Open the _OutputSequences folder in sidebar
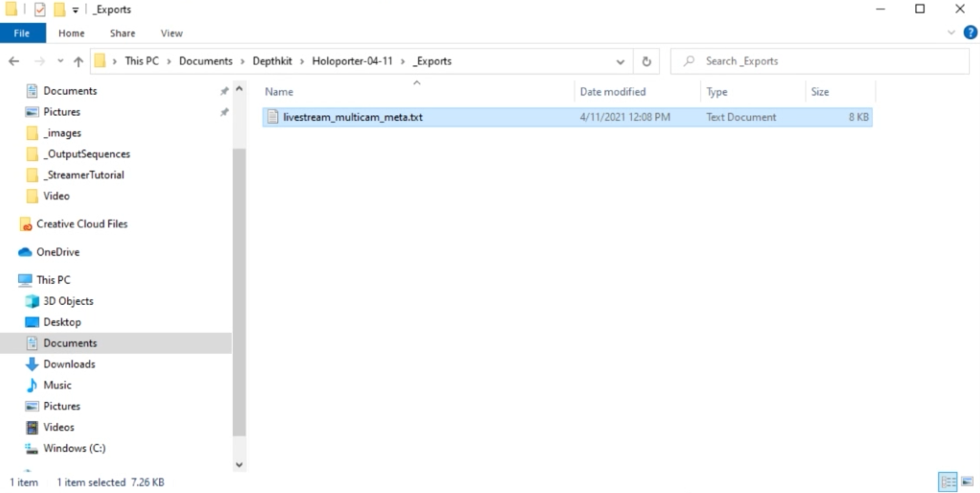The width and height of the screenshot is (980, 493). (88, 154)
